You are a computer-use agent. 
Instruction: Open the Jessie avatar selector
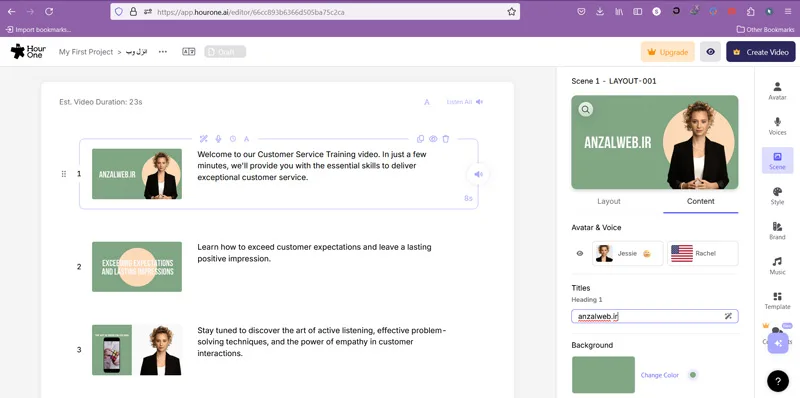628,253
